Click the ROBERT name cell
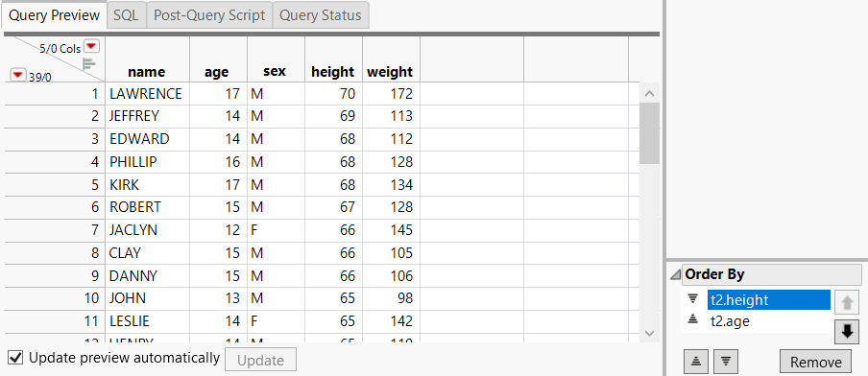 [147, 207]
